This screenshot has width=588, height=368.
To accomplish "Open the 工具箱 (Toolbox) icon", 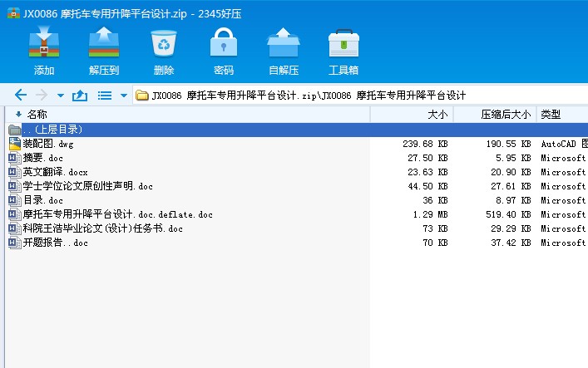I will pos(343,43).
